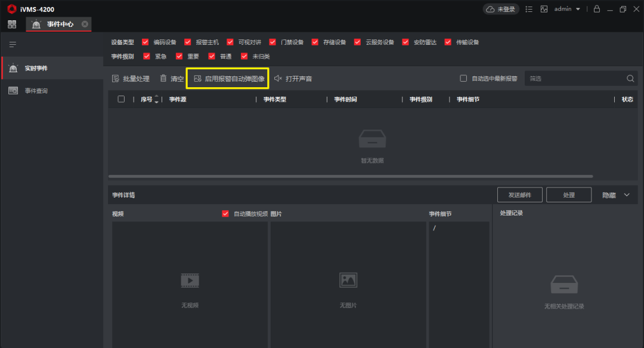Open 事件查询 in the sidebar
644x348 pixels.
pyautogui.click(x=52, y=91)
